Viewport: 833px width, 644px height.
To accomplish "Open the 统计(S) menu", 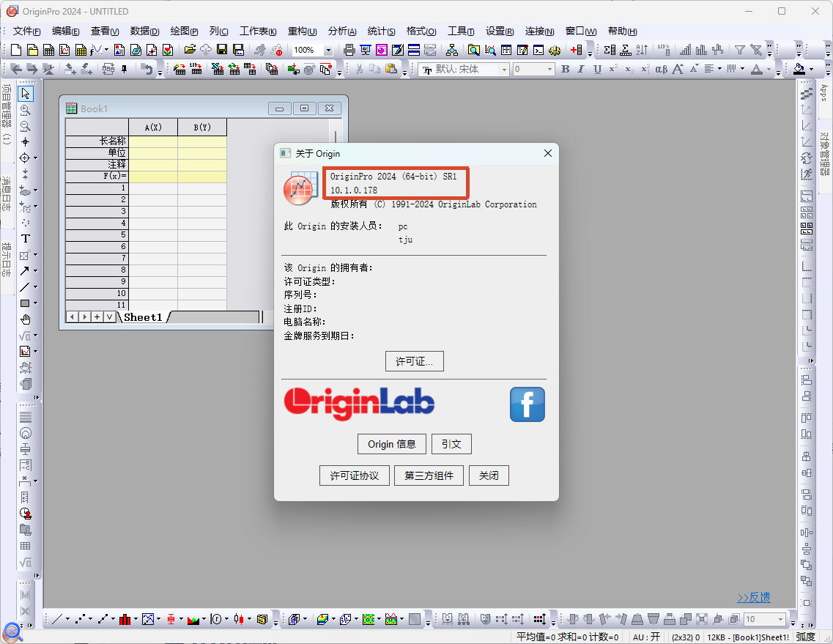I will click(381, 32).
